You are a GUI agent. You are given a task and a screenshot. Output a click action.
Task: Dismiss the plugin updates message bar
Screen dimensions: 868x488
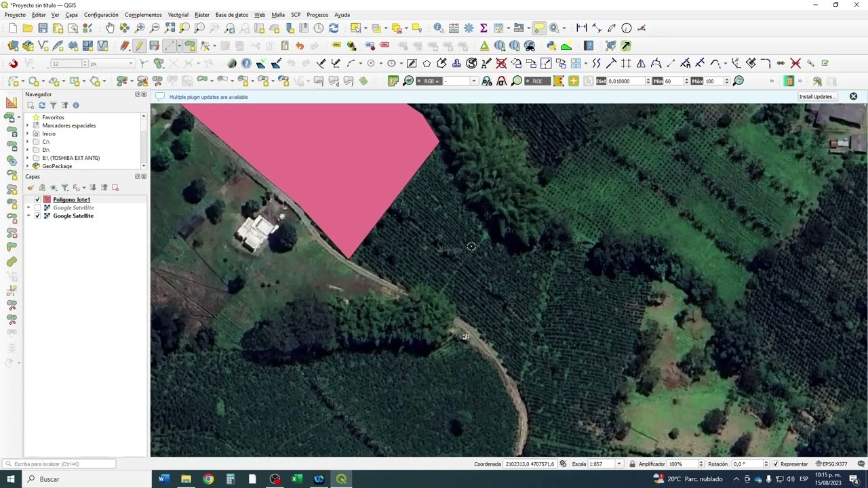853,96
